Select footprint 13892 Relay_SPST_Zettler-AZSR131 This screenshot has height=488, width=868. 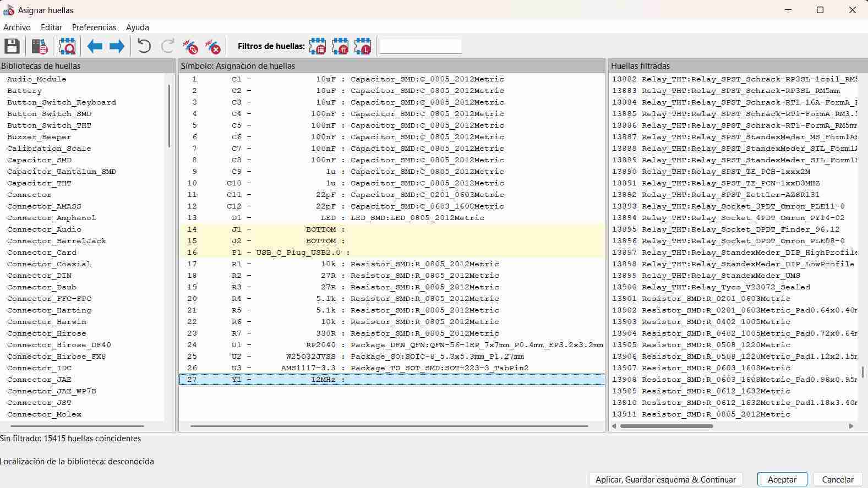pyautogui.click(x=734, y=195)
